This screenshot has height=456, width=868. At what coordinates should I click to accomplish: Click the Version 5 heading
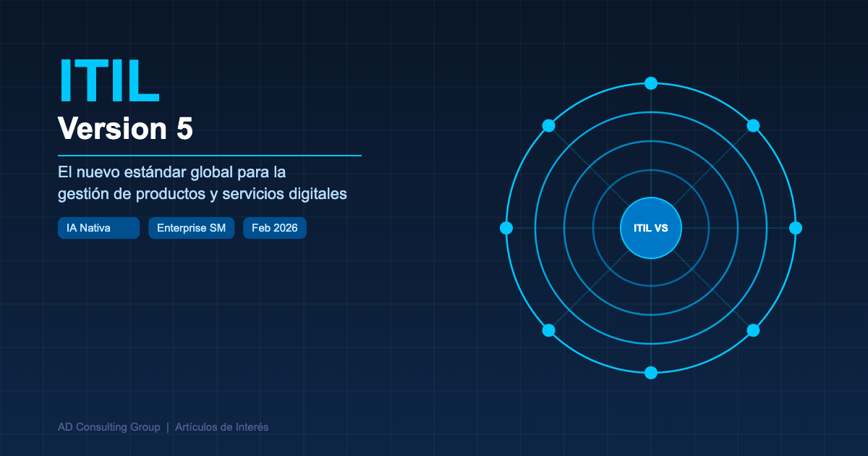125,129
